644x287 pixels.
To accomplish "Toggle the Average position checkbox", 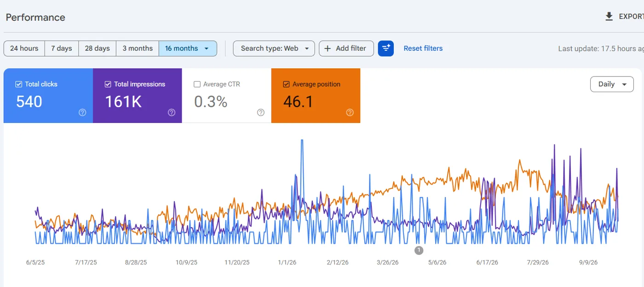I will pyautogui.click(x=287, y=84).
